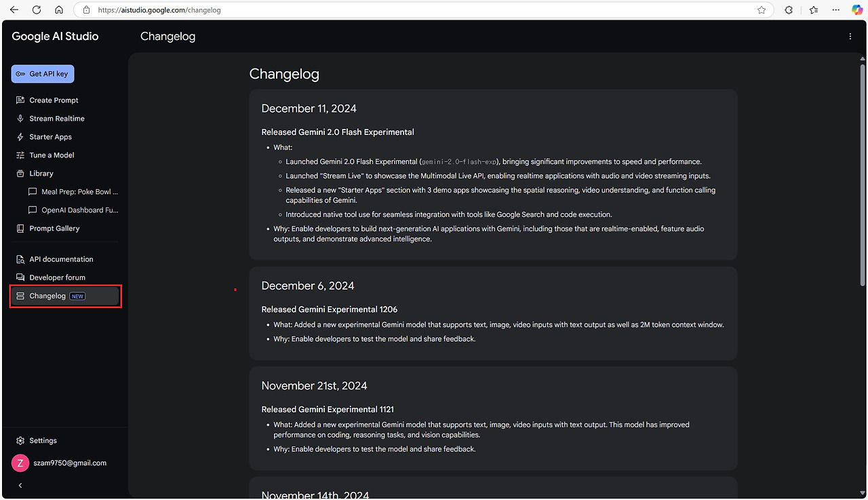This screenshot has height=500, width=868.
Task: Launch the Copilot icon in browser toolbar
Action: [x=857, y=10]
